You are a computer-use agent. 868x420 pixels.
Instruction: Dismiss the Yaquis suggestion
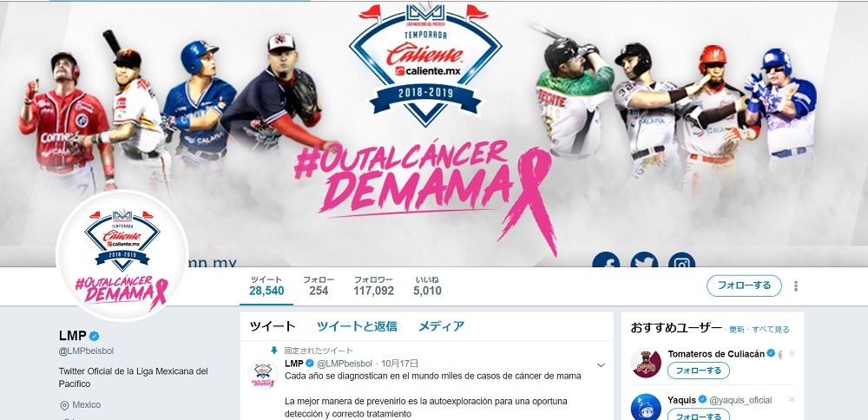pyautogui.click(x=792, y=399)
